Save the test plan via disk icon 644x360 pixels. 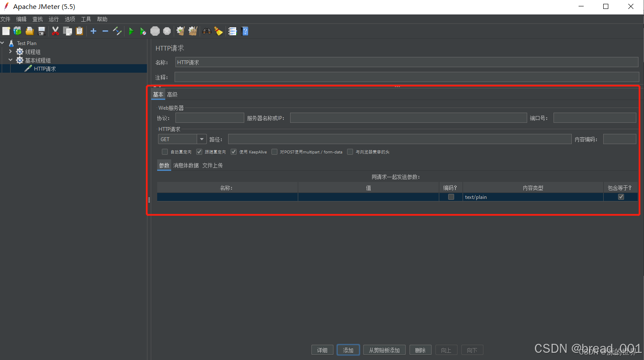[41, 31]
